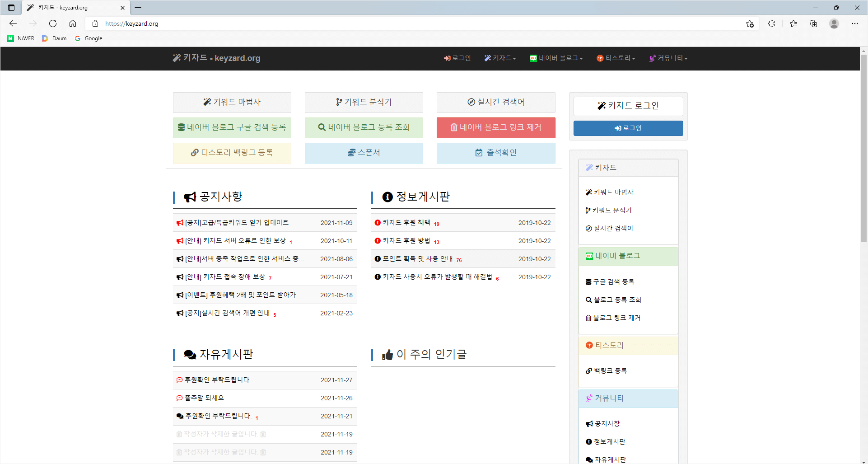
Task: Click the 네이버 블로그 sidebar panel header
Action: [628, 256]
